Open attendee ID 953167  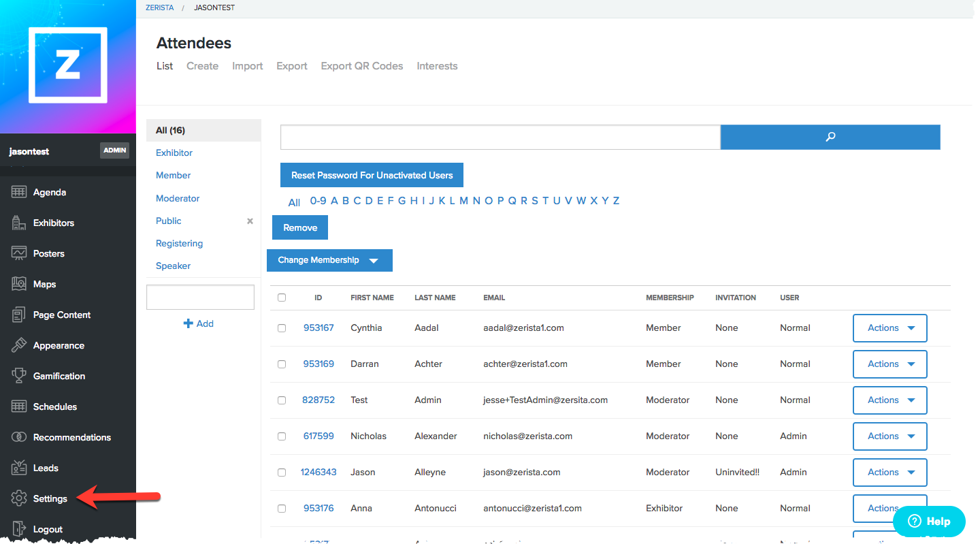point(318,328)
